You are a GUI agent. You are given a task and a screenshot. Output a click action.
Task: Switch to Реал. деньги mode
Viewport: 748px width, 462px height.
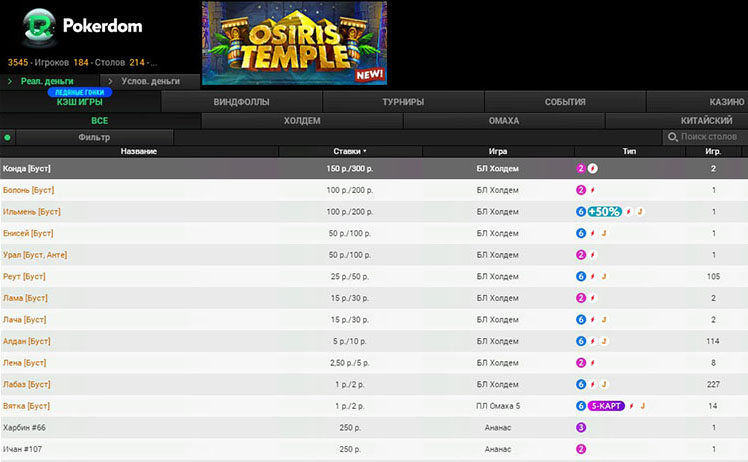click(47, 81)
